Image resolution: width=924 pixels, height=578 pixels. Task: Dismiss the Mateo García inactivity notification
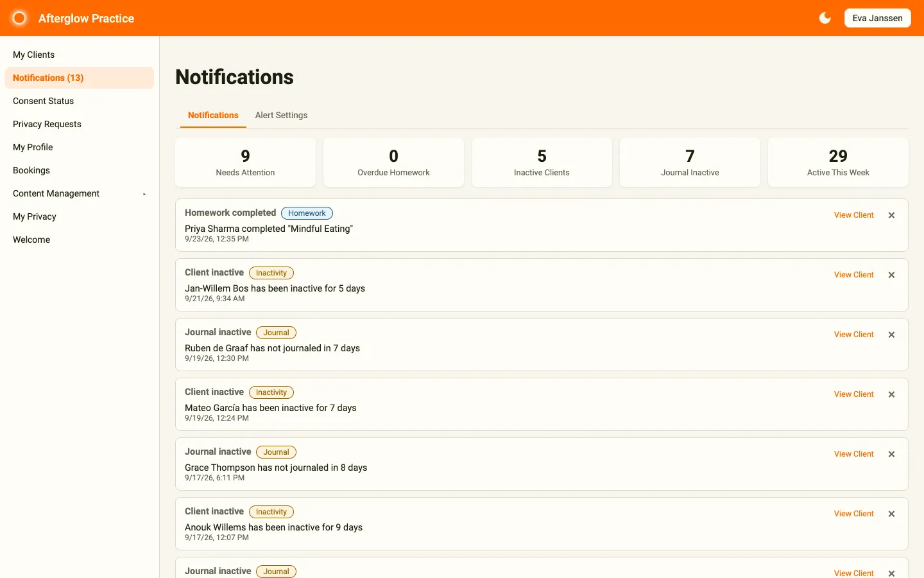[891, 394]
